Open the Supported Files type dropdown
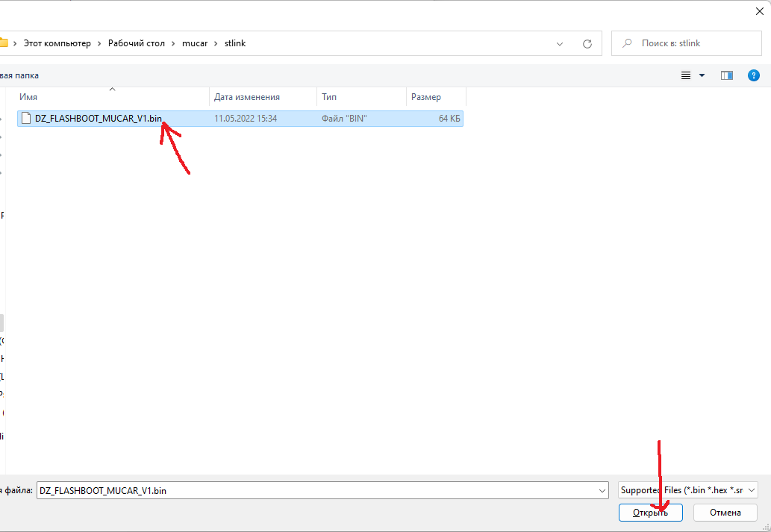771x532 pixels. pyautogui.click(x=688, y=490)
